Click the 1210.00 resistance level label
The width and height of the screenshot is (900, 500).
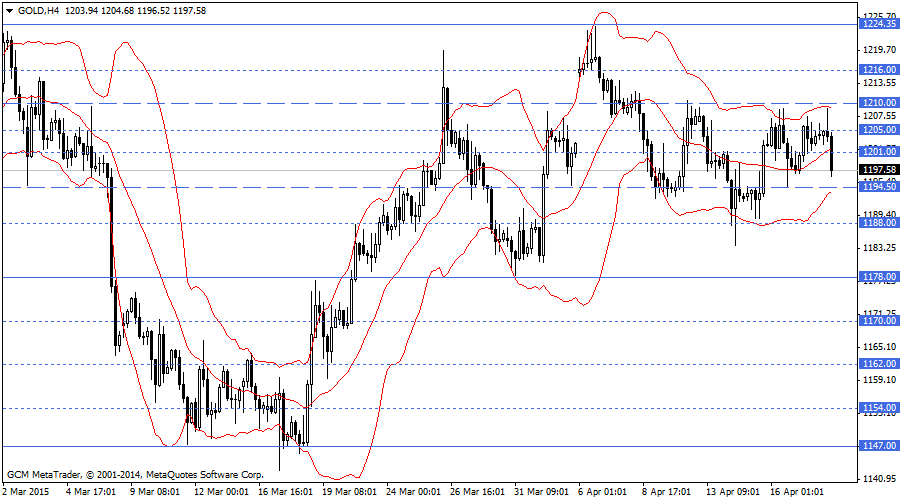(878, 102)
